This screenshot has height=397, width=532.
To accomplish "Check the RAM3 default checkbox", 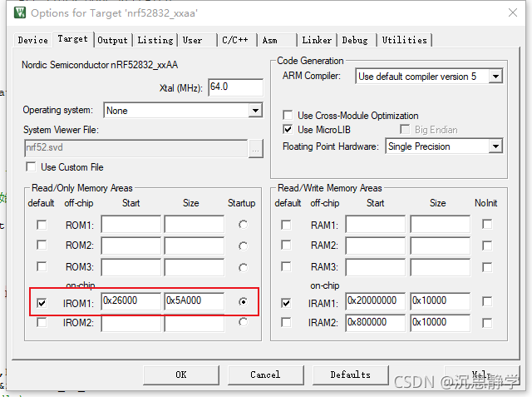I will coord(286,266).
